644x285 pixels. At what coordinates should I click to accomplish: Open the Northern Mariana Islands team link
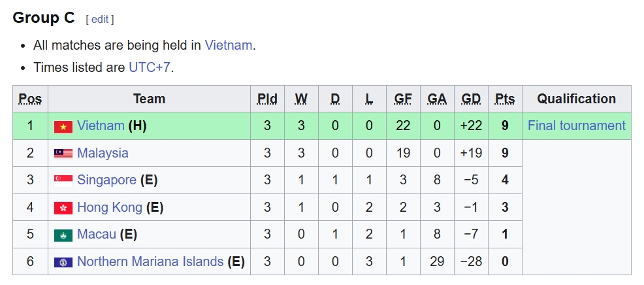point(150,261)
